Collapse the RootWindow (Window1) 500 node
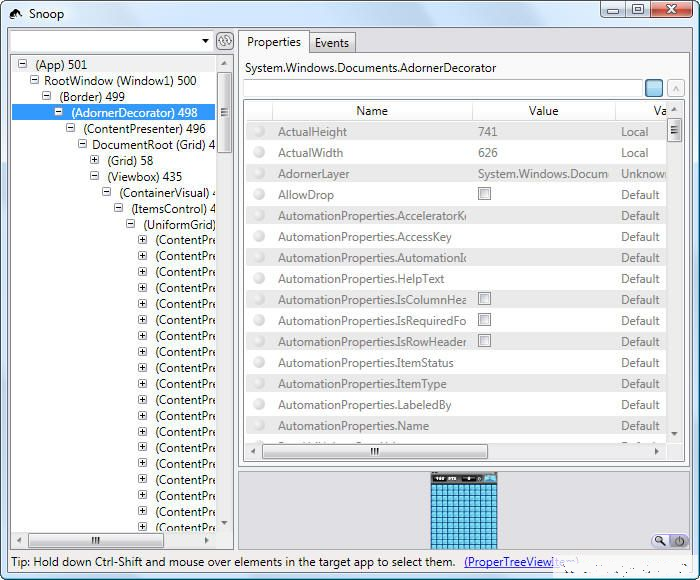This screenshot has height=580, width=700. click(x=34, y=80)
